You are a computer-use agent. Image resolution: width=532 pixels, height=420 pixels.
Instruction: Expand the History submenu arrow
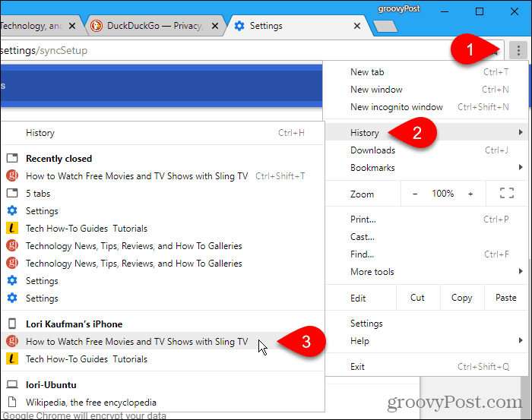point(521,133)
